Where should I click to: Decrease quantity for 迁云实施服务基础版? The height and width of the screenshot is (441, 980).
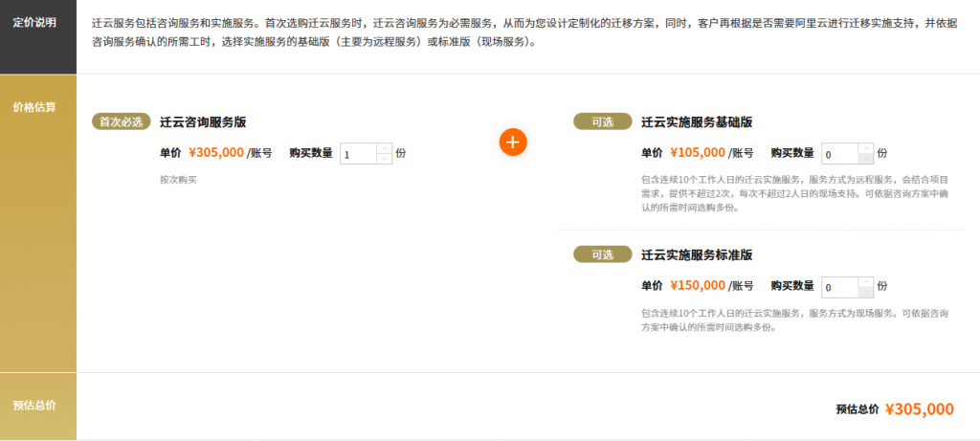click(866, 158)
